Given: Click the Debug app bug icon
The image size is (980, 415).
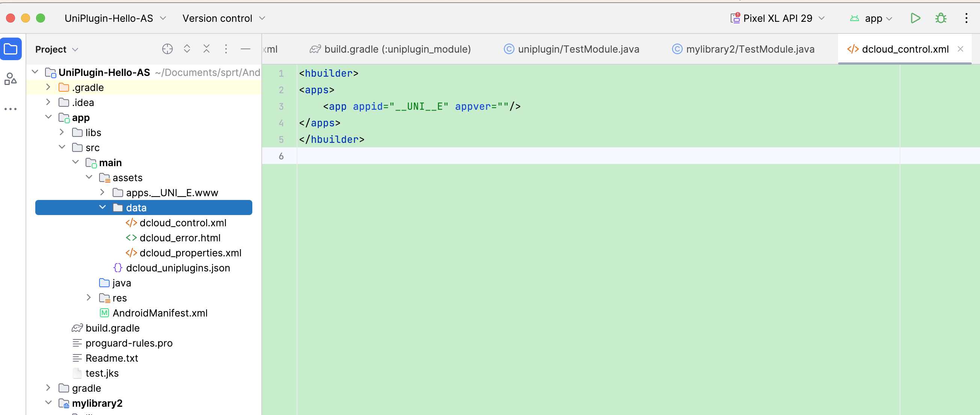Looking at the screenshot, I should (x=941, y=18).
